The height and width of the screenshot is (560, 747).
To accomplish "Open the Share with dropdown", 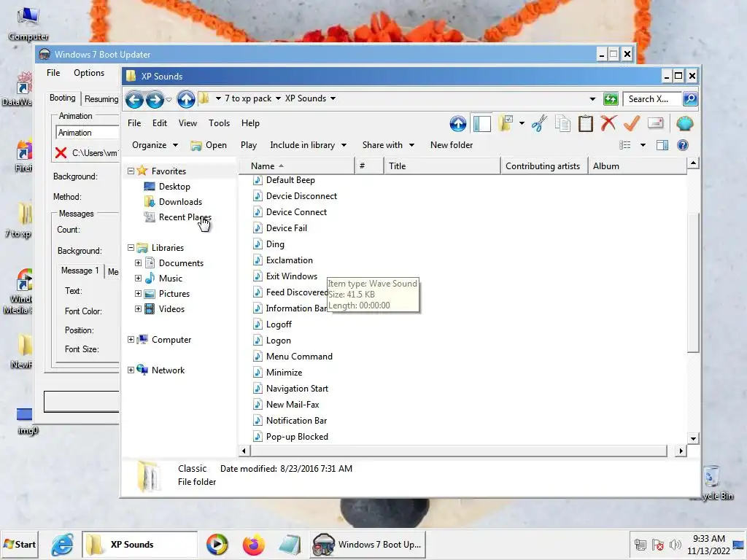I will click(x=388, y=145).
